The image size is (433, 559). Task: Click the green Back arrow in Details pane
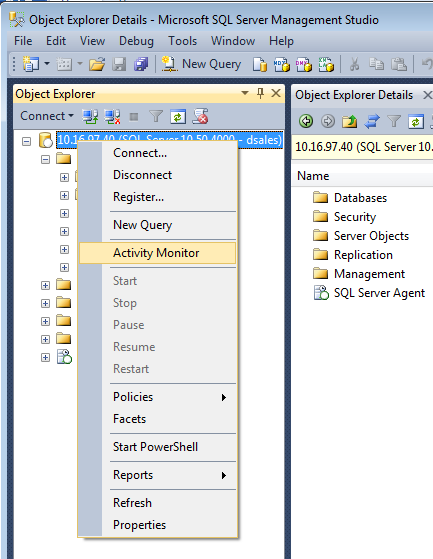(306, 121)
